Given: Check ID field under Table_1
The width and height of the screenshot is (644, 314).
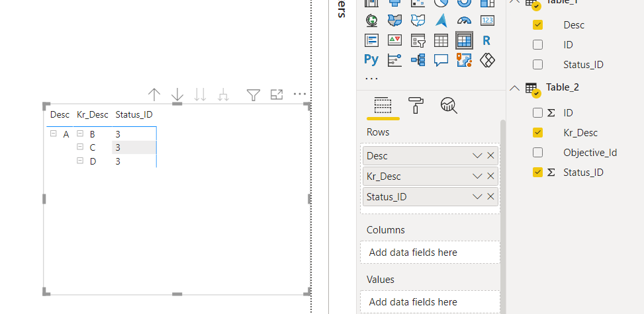Looking at the screenshot, I should click(537, 44).
